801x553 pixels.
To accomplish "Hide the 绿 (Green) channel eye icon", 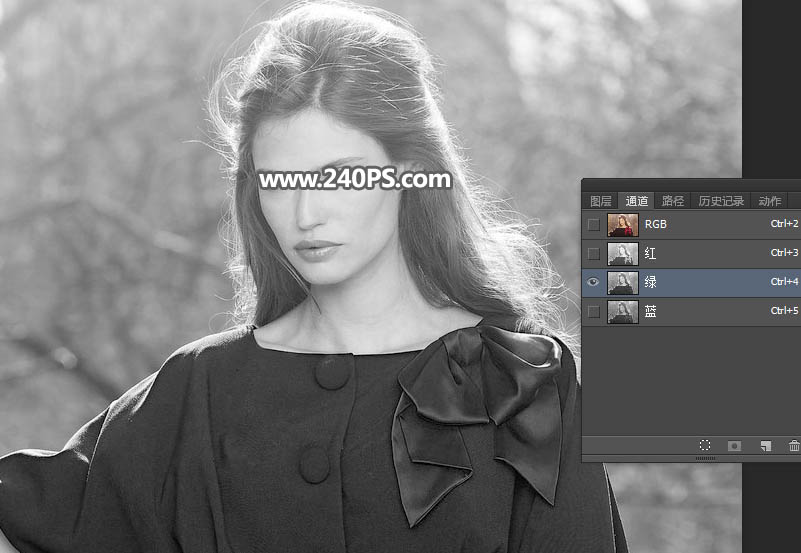I will pos(594,283).
